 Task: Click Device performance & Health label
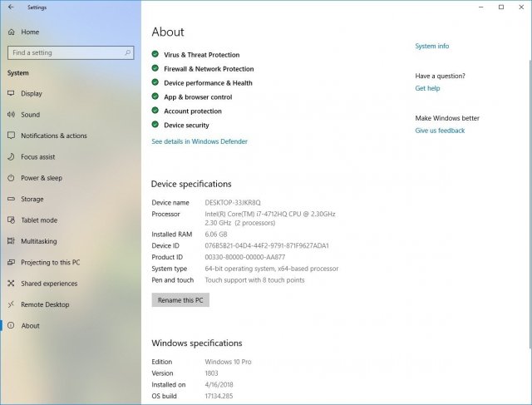[x=208, y=83]
